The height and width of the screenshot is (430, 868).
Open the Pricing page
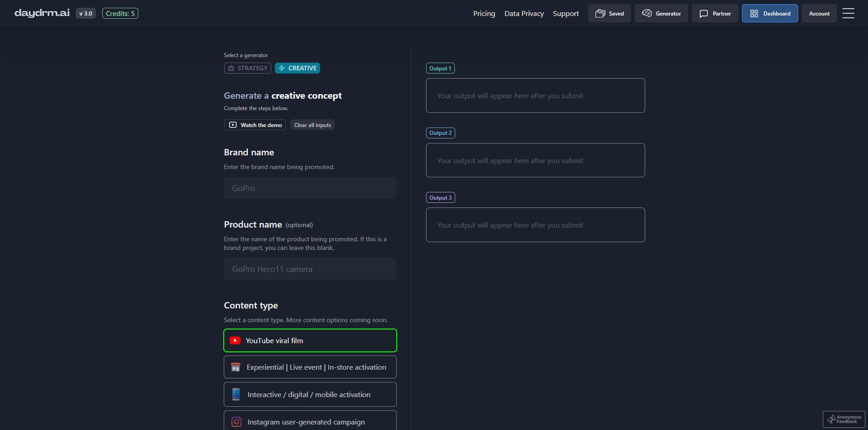click(484, 13)
